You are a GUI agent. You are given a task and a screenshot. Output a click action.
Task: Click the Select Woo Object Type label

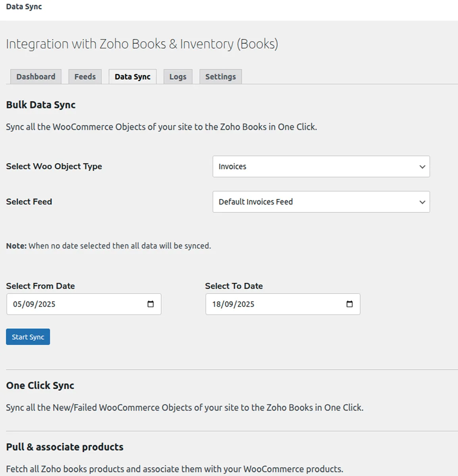click(x=54, y=167)
